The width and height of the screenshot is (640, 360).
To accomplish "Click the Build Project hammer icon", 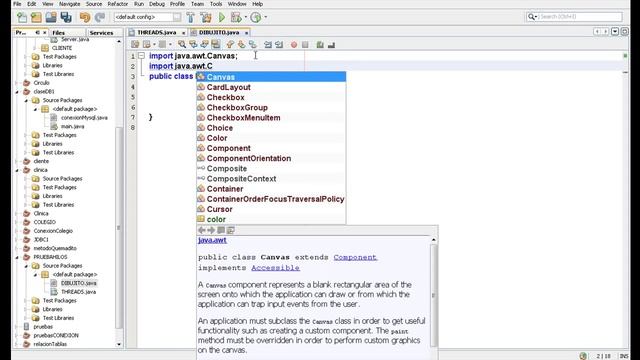I will pos(191,17).
